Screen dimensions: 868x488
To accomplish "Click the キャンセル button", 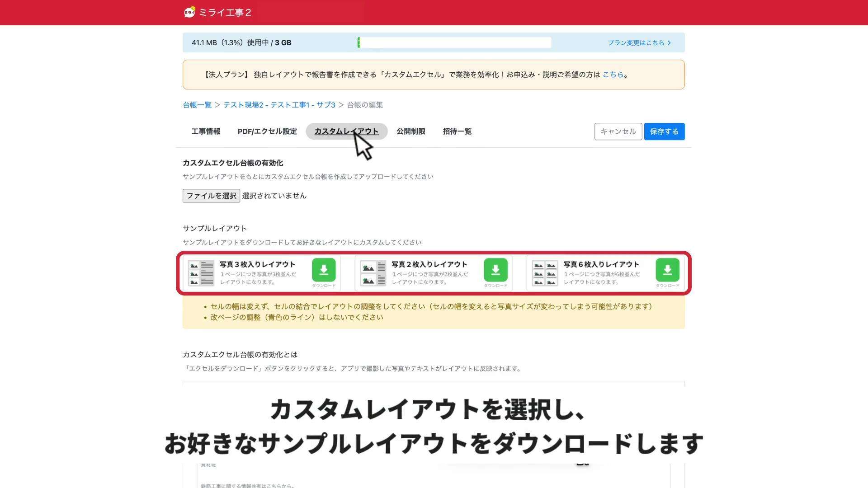I will [618, 131].
